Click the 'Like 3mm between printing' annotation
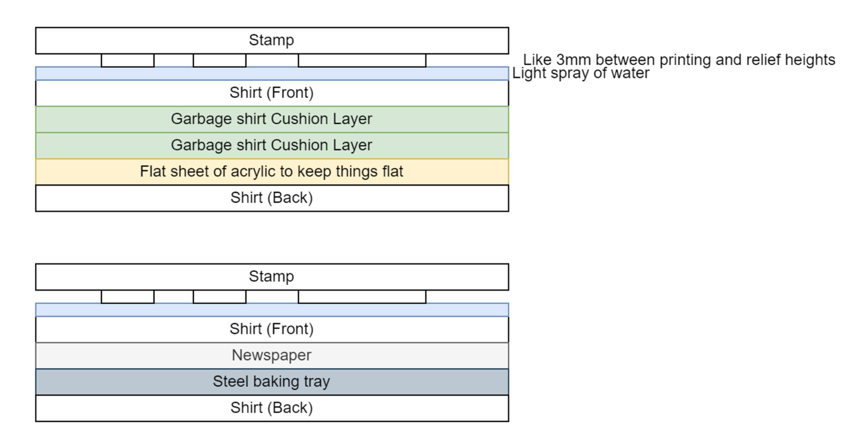 pos(679,60)
